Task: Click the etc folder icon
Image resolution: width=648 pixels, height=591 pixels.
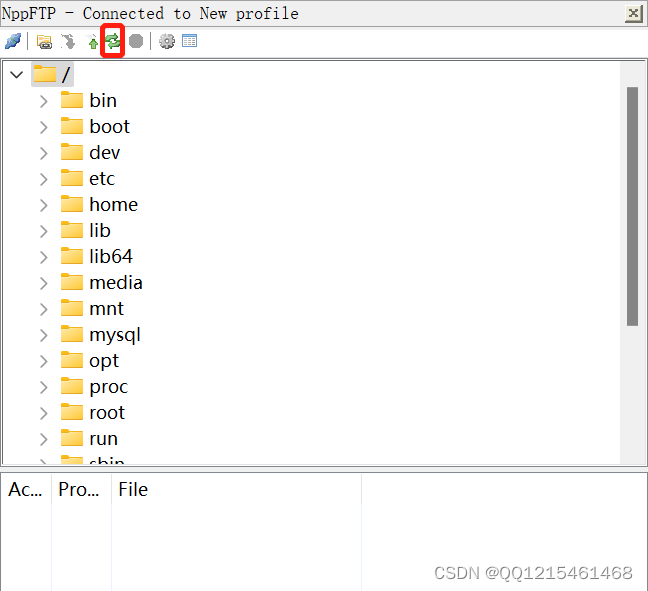Action: [x=72, y=178]
